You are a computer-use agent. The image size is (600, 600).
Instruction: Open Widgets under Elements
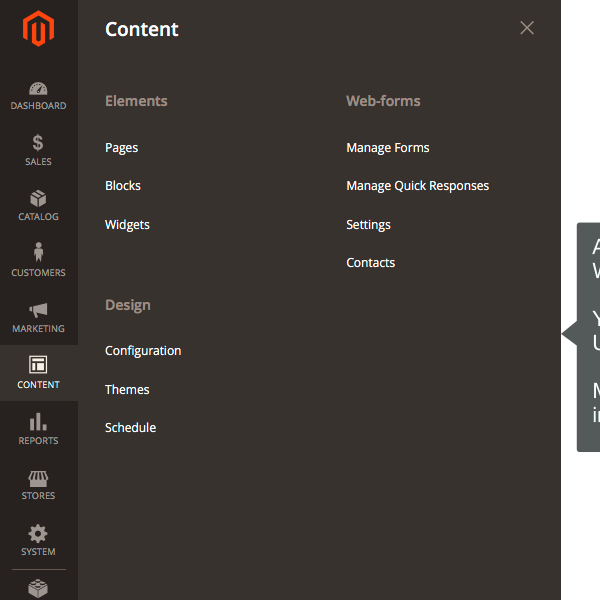click(127, 225)
